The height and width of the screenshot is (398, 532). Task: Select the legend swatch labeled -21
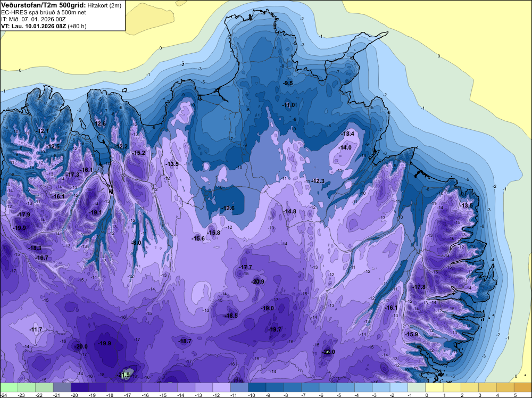click(62, 387)
